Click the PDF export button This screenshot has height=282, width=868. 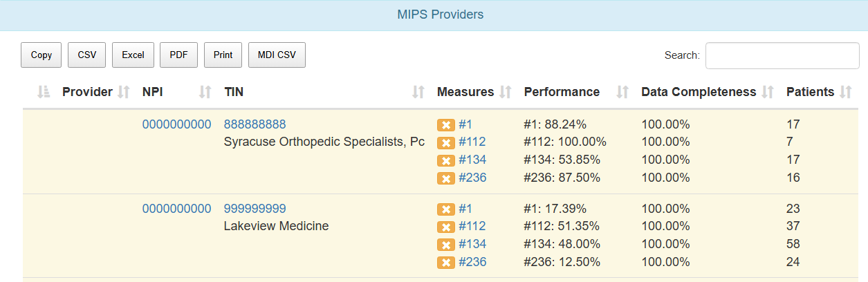[178, 55]
